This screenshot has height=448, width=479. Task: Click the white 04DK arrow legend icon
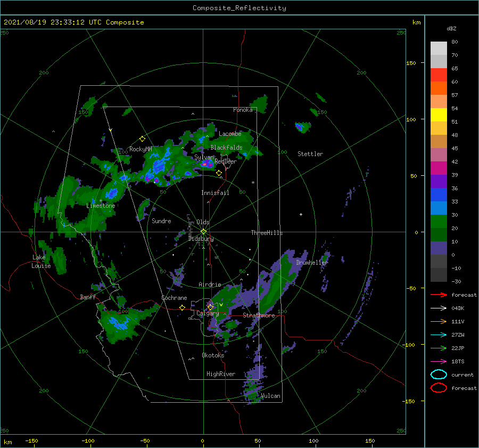439,308
